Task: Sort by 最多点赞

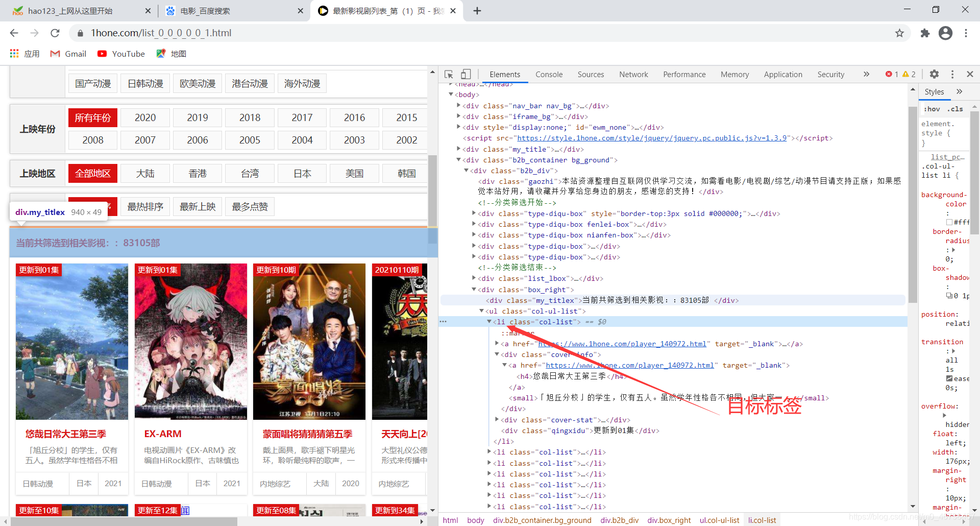Action: click(x=250, y=207)
